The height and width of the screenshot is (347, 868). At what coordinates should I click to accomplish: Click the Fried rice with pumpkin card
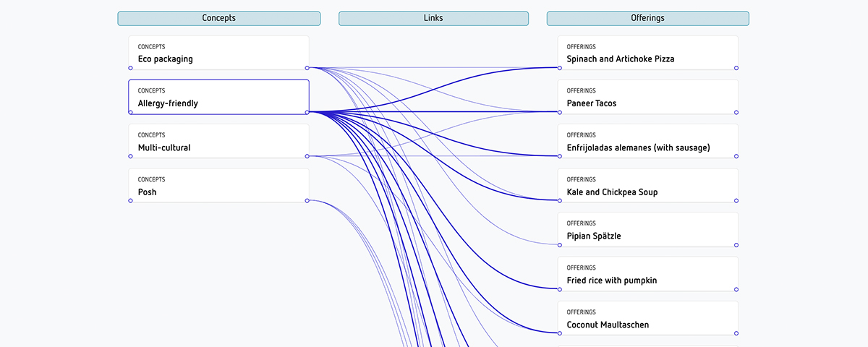click(647, 274)
